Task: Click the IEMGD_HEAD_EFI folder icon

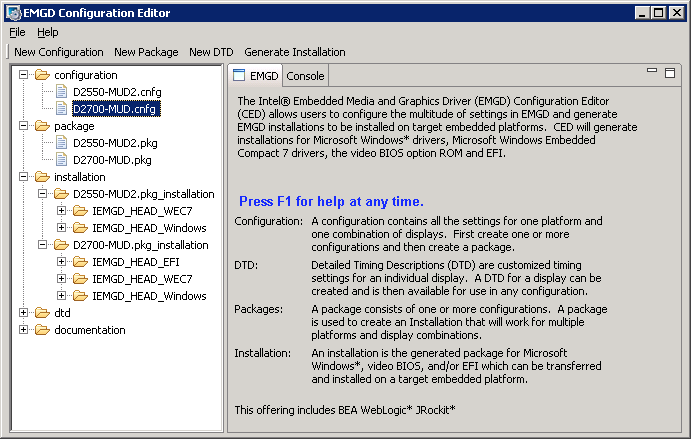Action: tap(80, 262)
